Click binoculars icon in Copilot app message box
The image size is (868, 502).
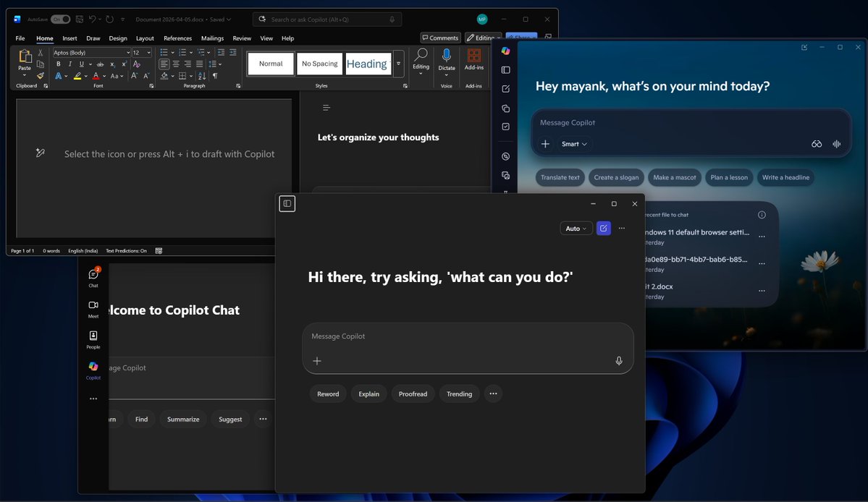(x=817, y=144)
